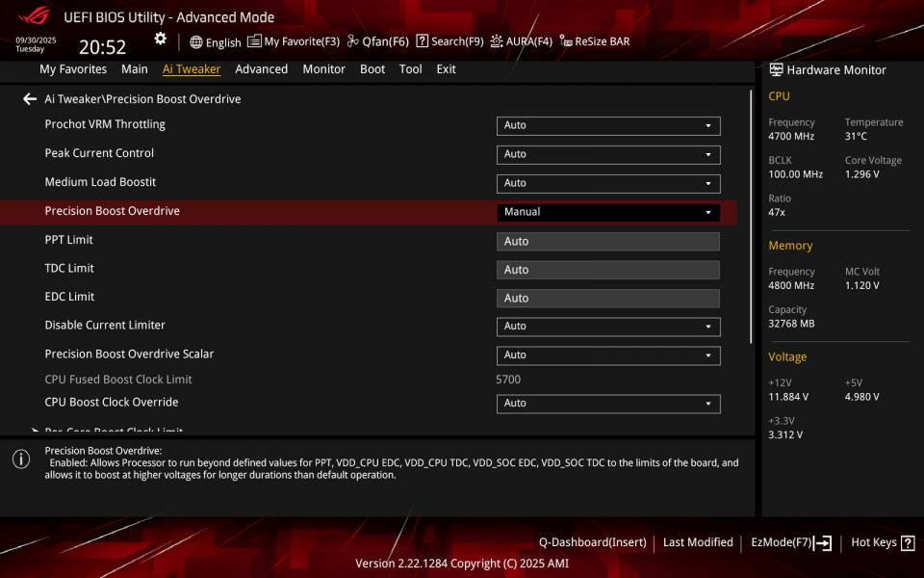Image resolution: width=924 pixels, height=578 pixels.
Task: Click the ReSize BAR icon
Action: (595, 41)
